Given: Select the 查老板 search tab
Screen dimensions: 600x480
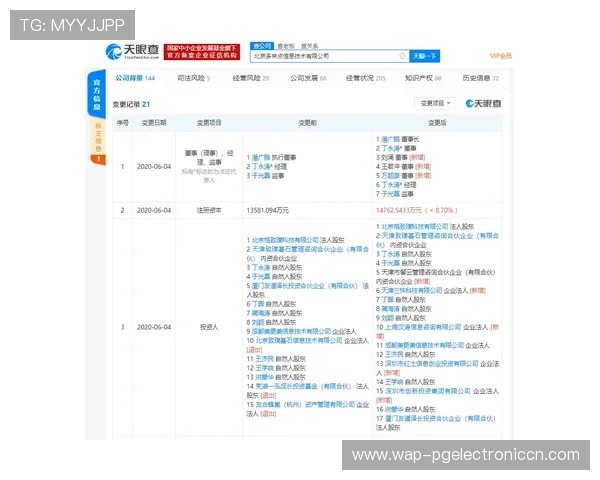Looking at the screenshot, I should pyautogui.click(x=286, y=46).
